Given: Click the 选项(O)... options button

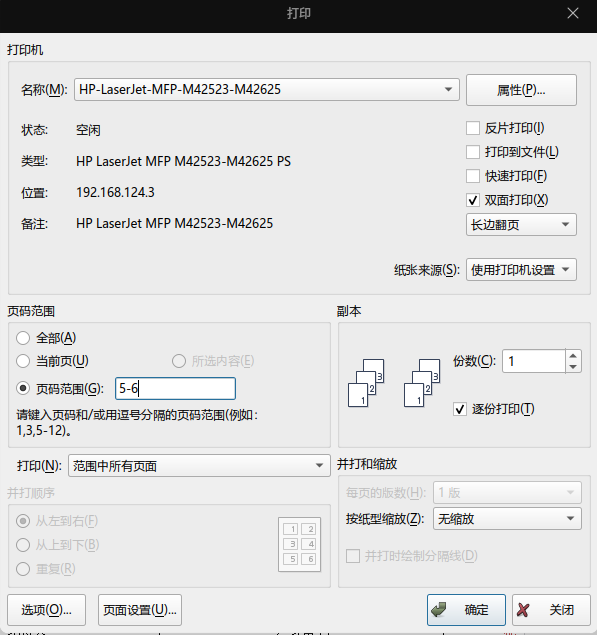Looking at the screenshot, I should pyautogui.click(x=47, y=610).
